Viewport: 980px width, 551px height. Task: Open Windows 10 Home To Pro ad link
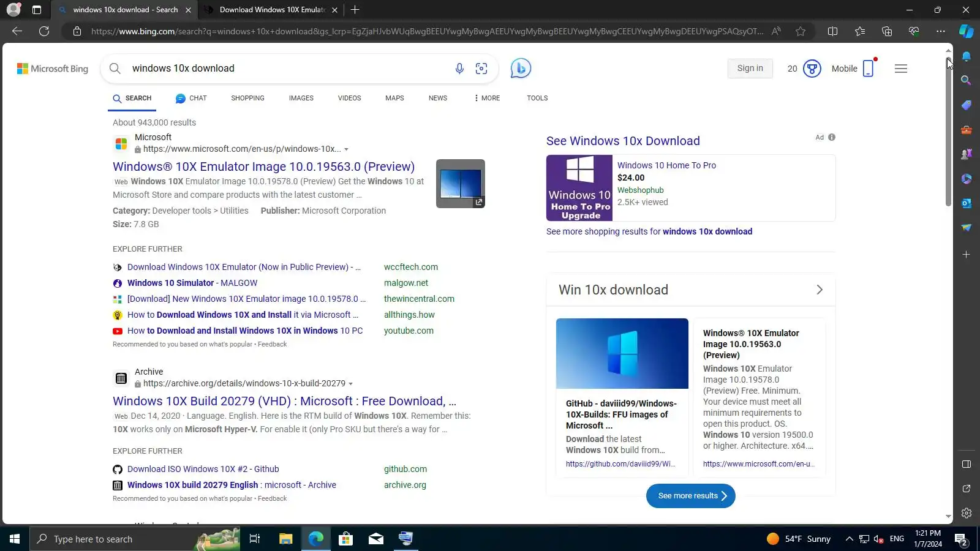click(666, 165)
